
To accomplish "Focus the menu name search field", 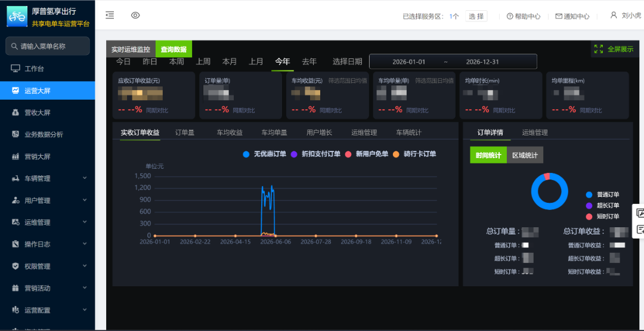I will click(x=48, y=46).
